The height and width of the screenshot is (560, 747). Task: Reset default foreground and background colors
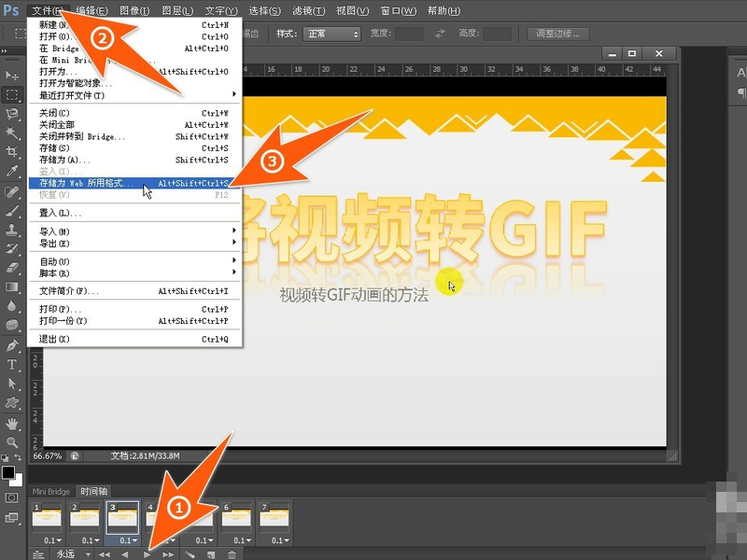coord(5,457)
